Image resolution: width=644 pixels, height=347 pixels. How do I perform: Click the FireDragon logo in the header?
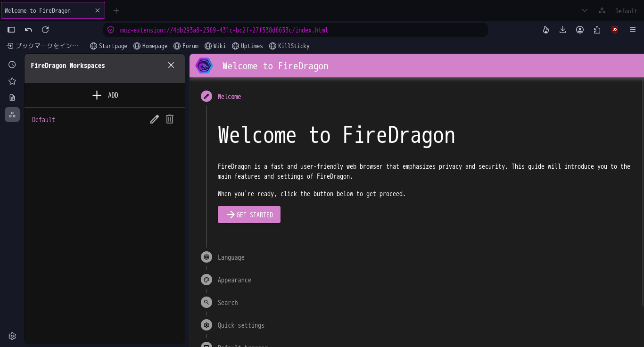click(x=204, y=66)
